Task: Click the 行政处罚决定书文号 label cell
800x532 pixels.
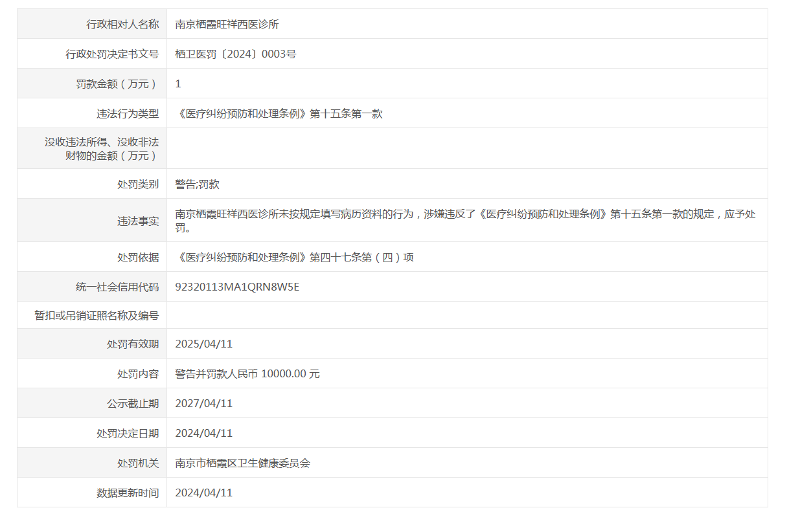Action: 112,54
